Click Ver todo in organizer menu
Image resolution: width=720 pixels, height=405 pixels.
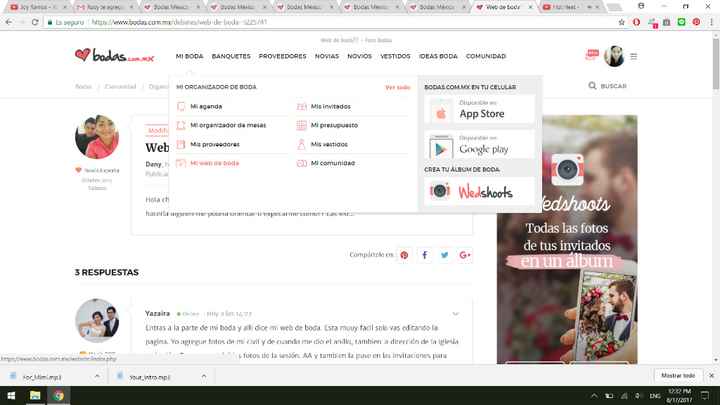click(398, 87)
